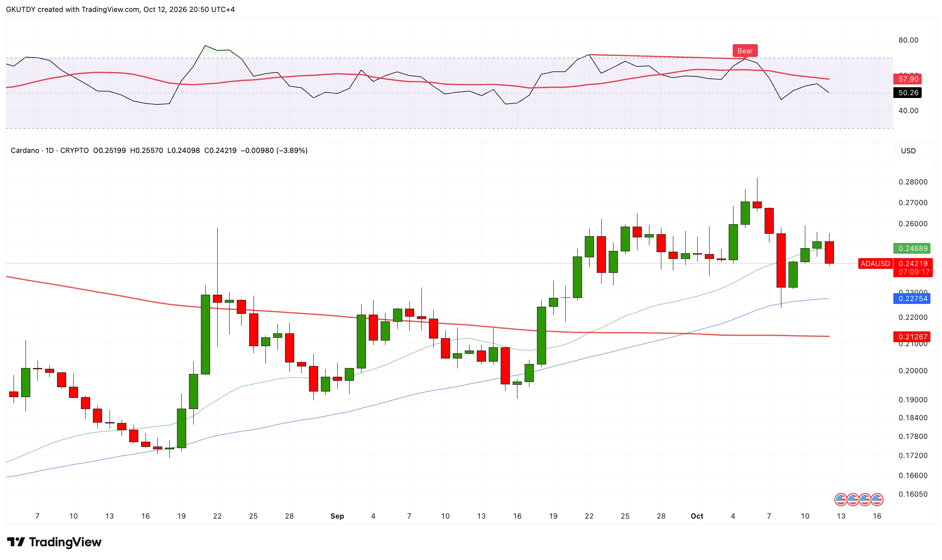
Task: Click the C0.24219 close value
Action: click(x=220, y=151)
